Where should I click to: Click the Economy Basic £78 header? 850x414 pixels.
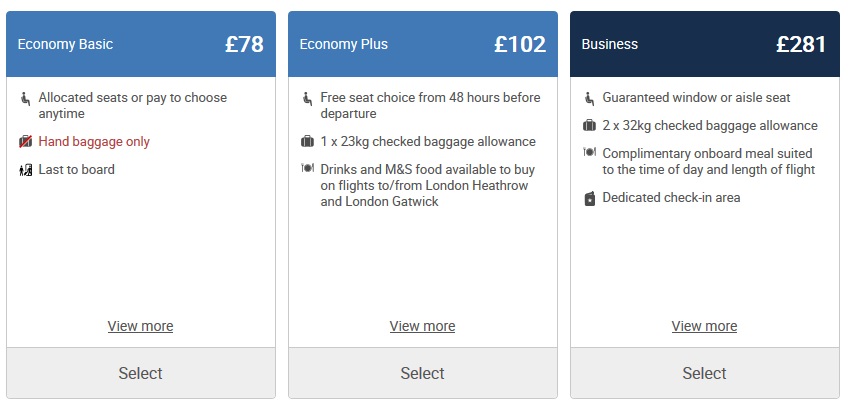click(x=140, y=44)
